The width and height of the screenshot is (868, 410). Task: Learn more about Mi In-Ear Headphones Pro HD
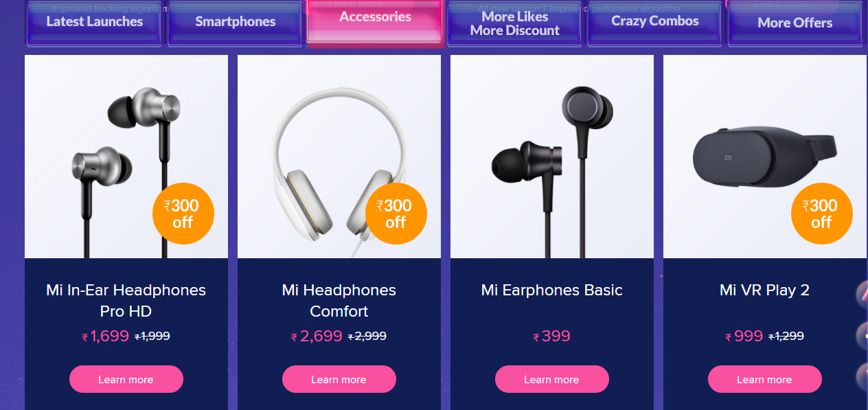coord(126,379)
